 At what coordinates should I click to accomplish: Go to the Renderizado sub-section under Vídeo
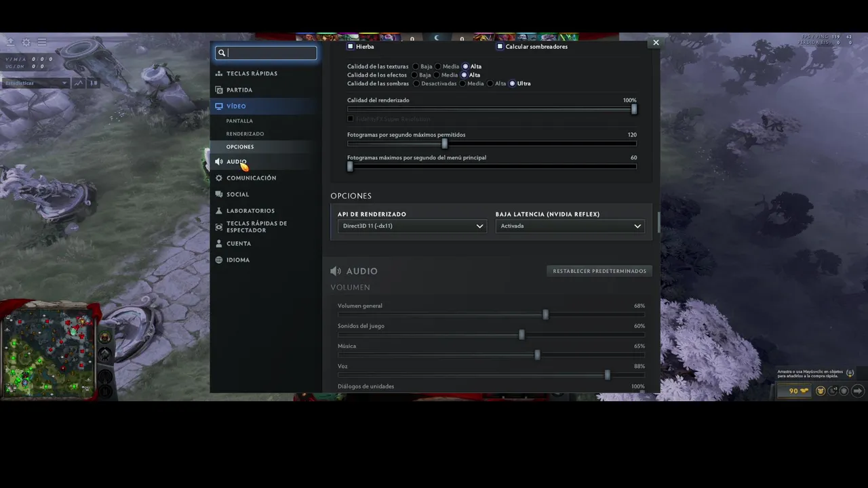coord(245,134)
